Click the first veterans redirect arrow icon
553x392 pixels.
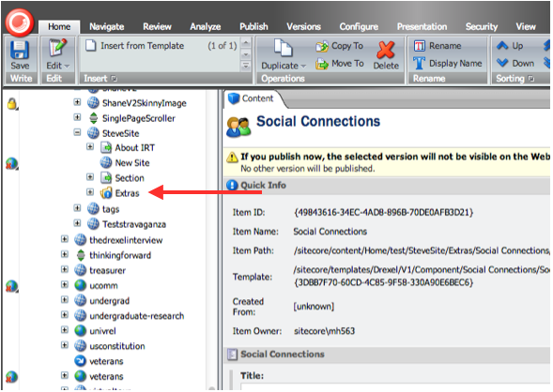tap(81, 361)
